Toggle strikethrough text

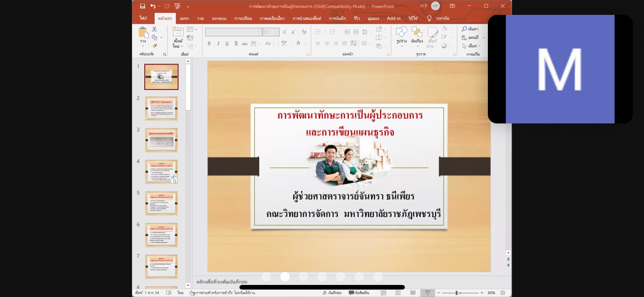(245, 43)
